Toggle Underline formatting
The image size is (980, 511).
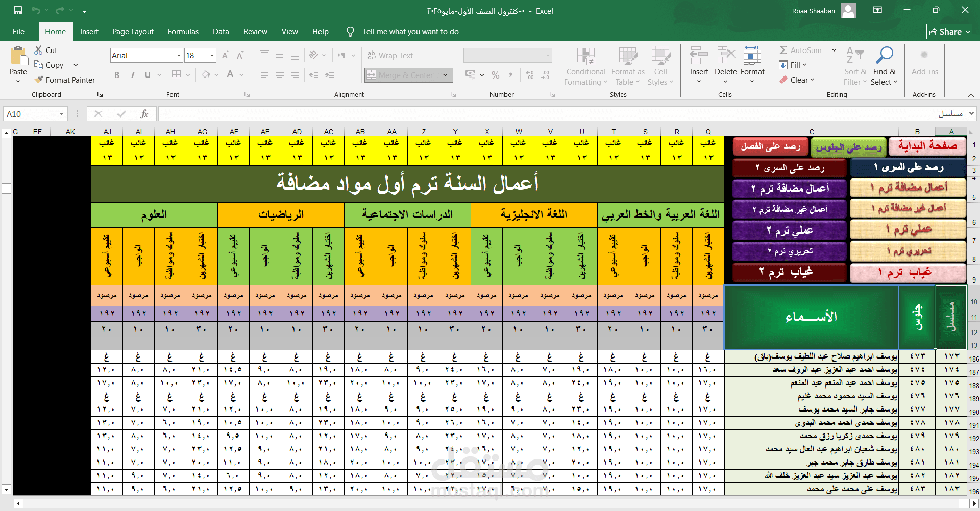(148, 75)
